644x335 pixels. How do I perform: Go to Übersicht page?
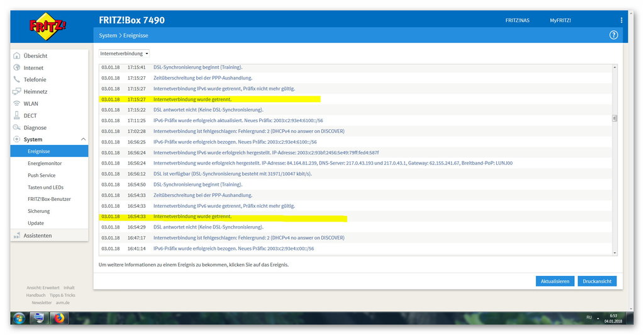(x=35, y=55)
